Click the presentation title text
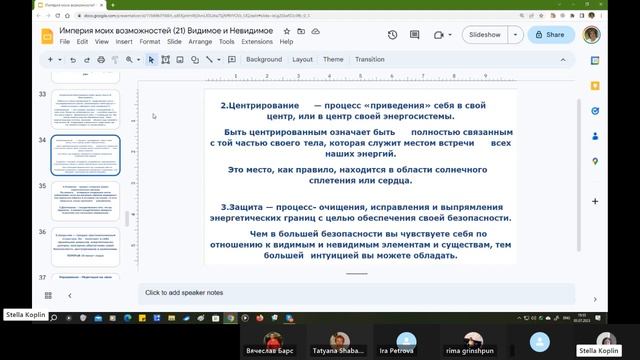The height and width of the screenshot is (360, 640). point(166,31)
